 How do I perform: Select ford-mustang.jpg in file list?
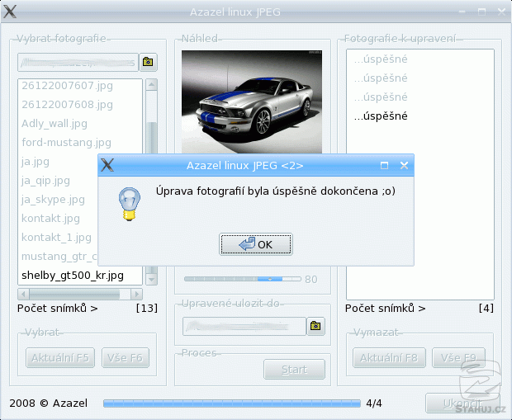click(66, 143)
